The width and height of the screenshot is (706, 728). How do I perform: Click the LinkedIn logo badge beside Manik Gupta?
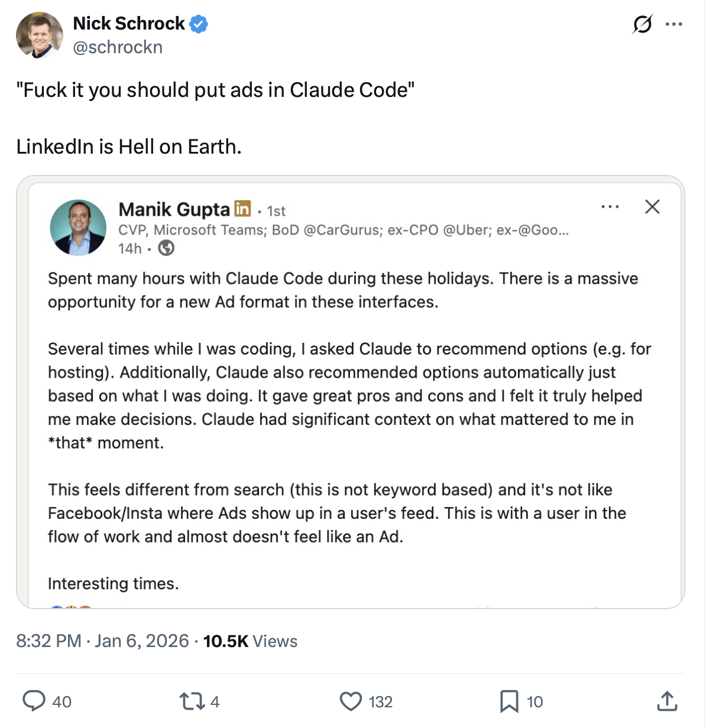tap(242, 209)
